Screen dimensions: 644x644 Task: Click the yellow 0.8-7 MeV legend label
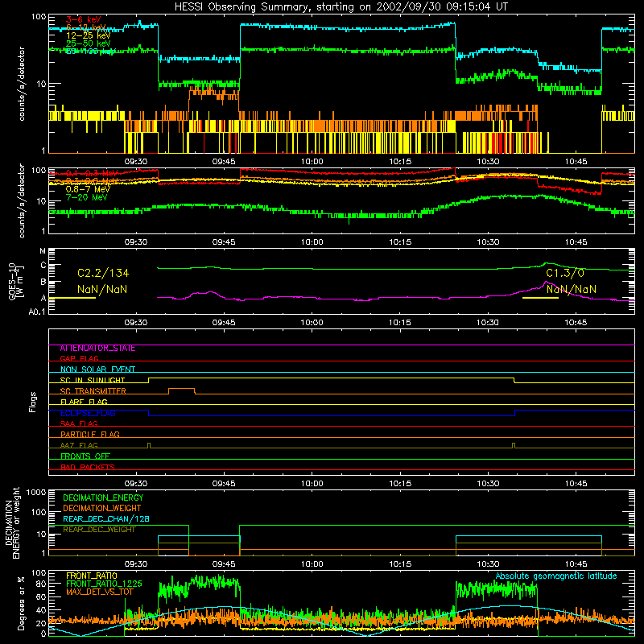pyautogui.click(x=88, y=189)
